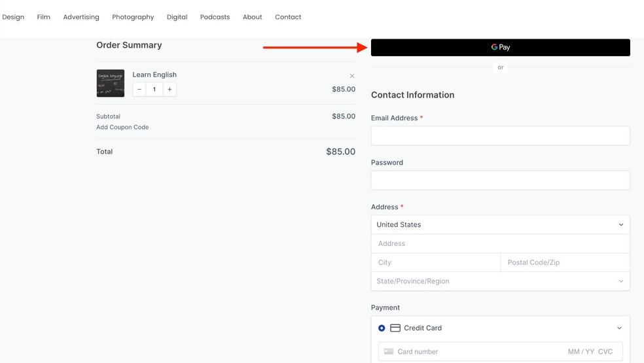Image resolution: width=644 pixels, height=363 pixels.
Task: Open the Advertising menu item
Action: point(81,17)
